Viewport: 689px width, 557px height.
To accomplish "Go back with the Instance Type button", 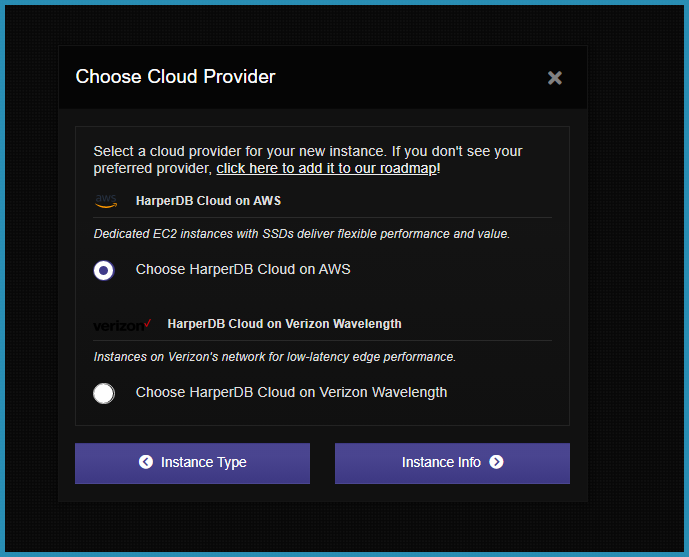I will pyautogui.click(x=192, y=463).
